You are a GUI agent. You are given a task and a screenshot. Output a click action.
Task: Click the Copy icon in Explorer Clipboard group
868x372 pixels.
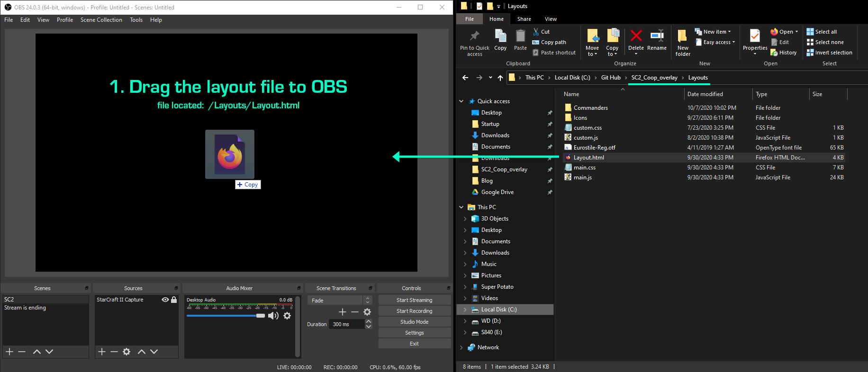500,40
